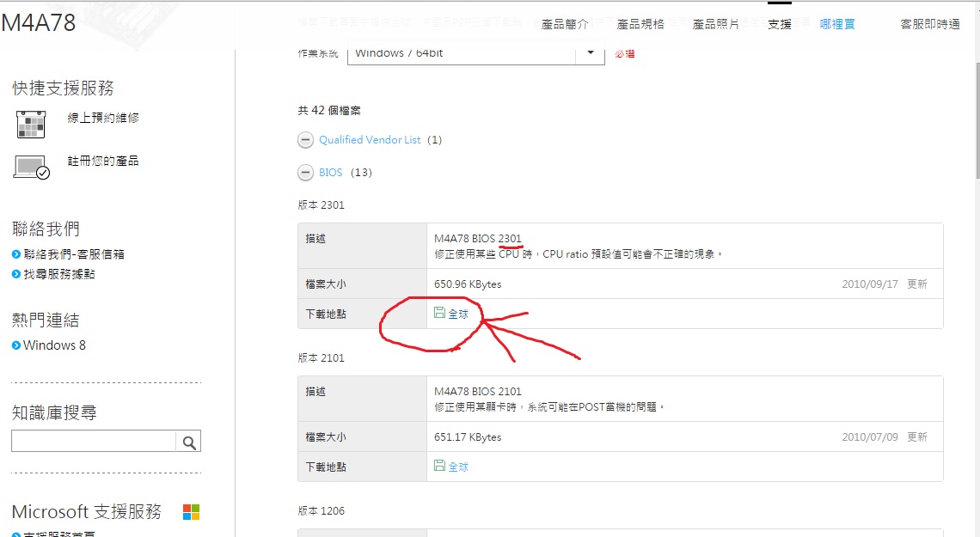The image size is (980, 537).
Task: Open 聯絡我們-客服信箱 link
Action: click(74, 254)
